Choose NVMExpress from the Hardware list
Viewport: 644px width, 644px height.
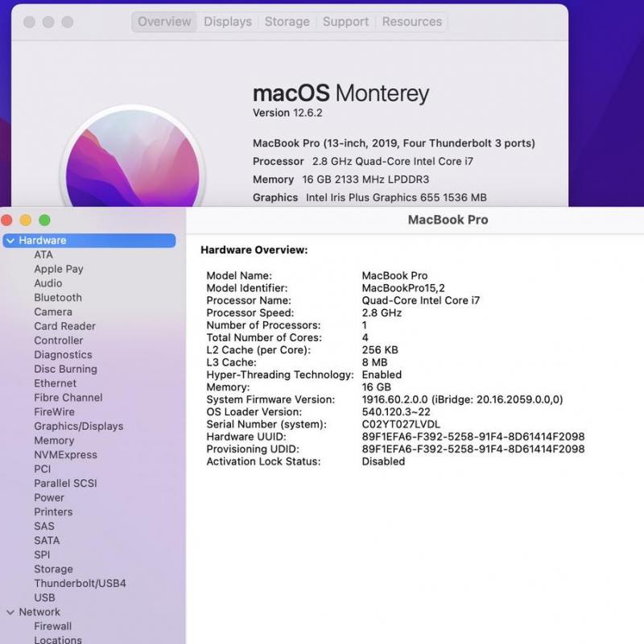65,455
